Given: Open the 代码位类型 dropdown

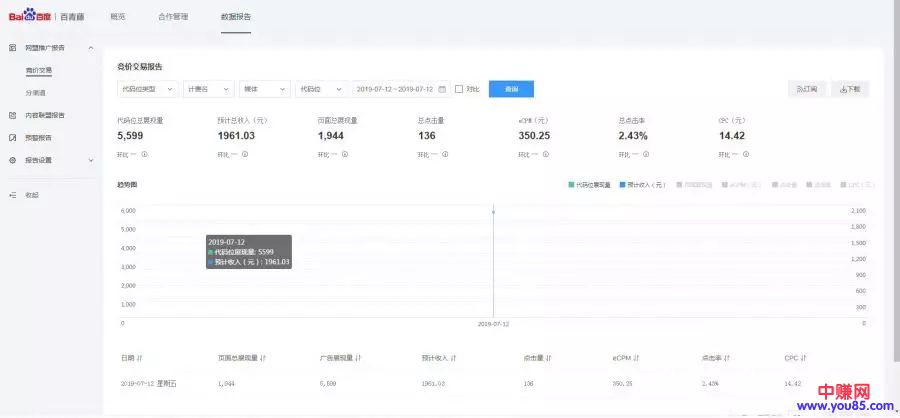Looking at the screenshot, I should (x=147, y=89).
